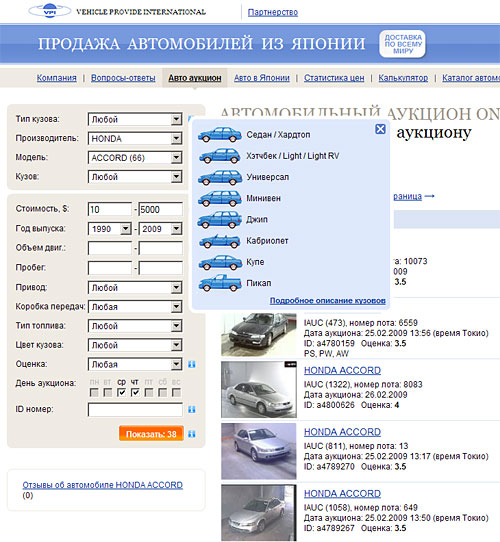Click the maximum mileage field
500x542 pixels.
160,268
